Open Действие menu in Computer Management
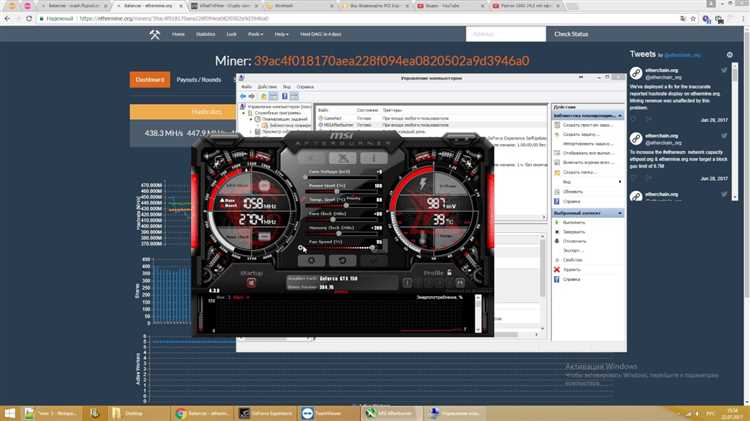Screen dimensions: 750x421 coord(267,87)
